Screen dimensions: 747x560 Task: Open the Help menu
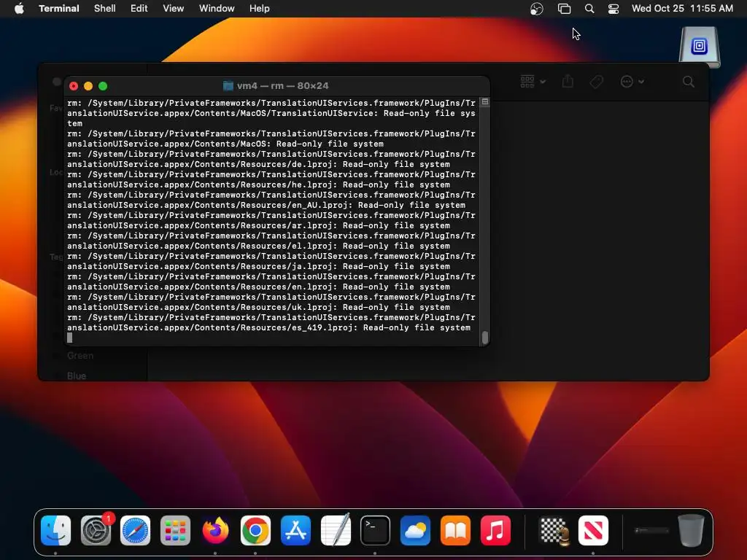[260, 9]
